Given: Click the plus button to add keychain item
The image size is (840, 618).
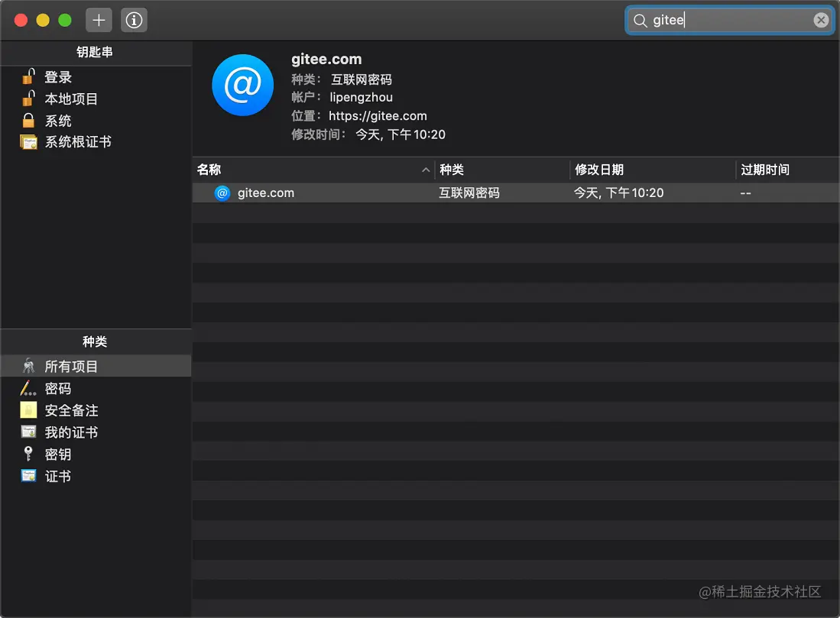Looking at the screenshot, I should click(x=99, y=21).
